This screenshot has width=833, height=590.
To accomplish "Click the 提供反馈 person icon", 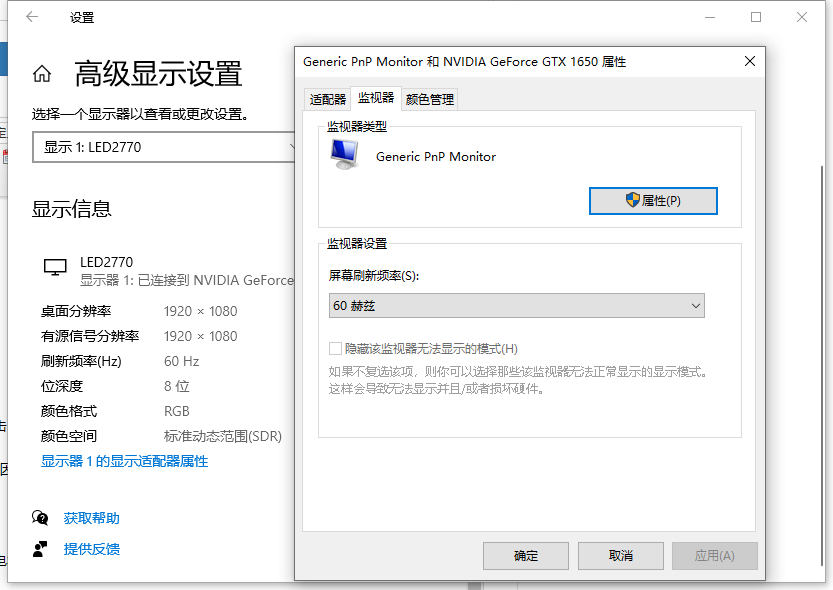I will 40,549.
